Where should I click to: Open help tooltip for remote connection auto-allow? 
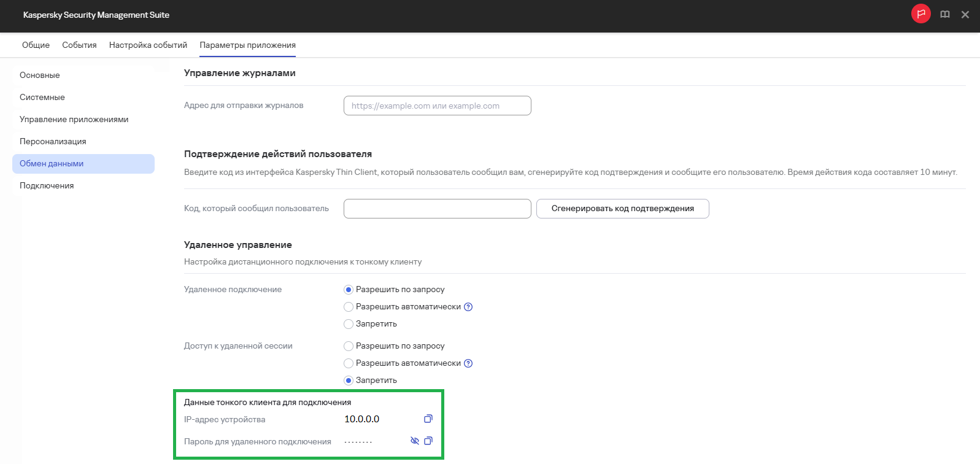(468, 307)
